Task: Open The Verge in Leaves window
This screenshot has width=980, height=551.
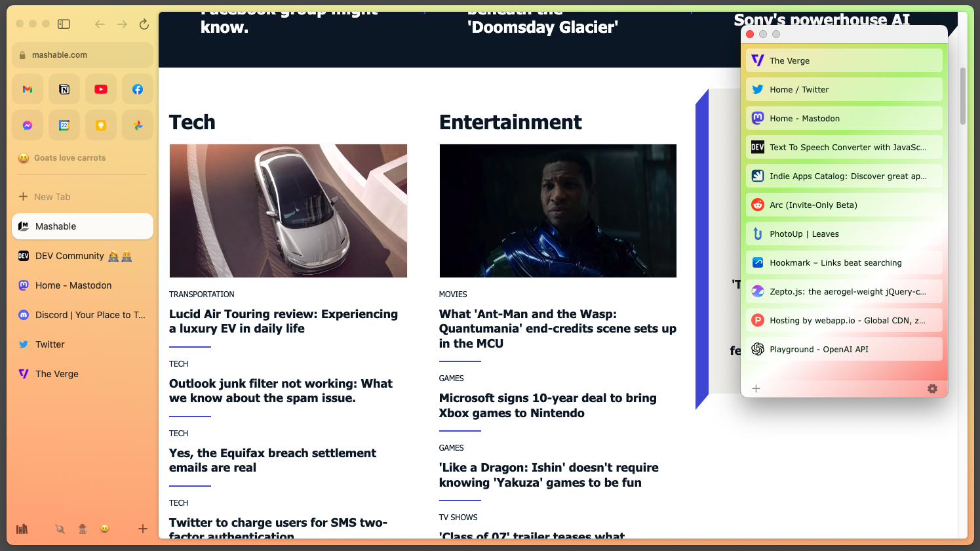Action: coord(844,61)
